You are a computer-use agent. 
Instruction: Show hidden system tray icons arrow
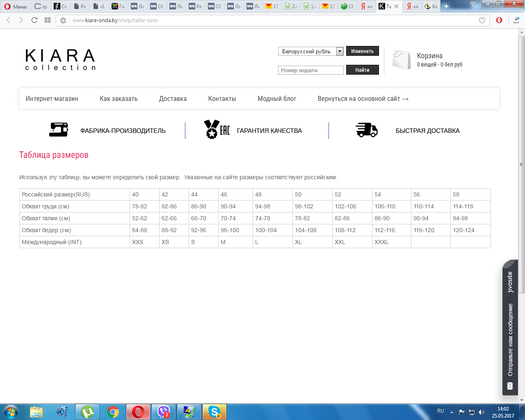[x=452, y=412]
